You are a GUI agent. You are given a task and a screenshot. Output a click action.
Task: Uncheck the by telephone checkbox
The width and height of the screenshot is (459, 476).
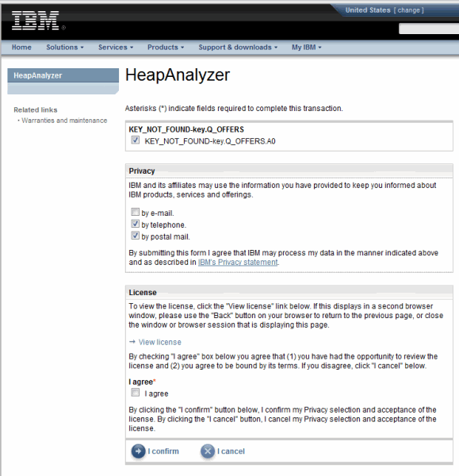(x=136, y=224)
